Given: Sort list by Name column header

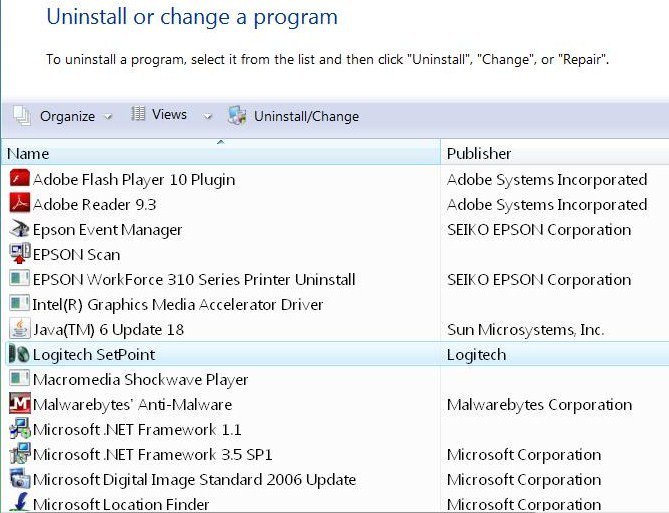Looking at the screenshot, I should click(x=221, y=153).
